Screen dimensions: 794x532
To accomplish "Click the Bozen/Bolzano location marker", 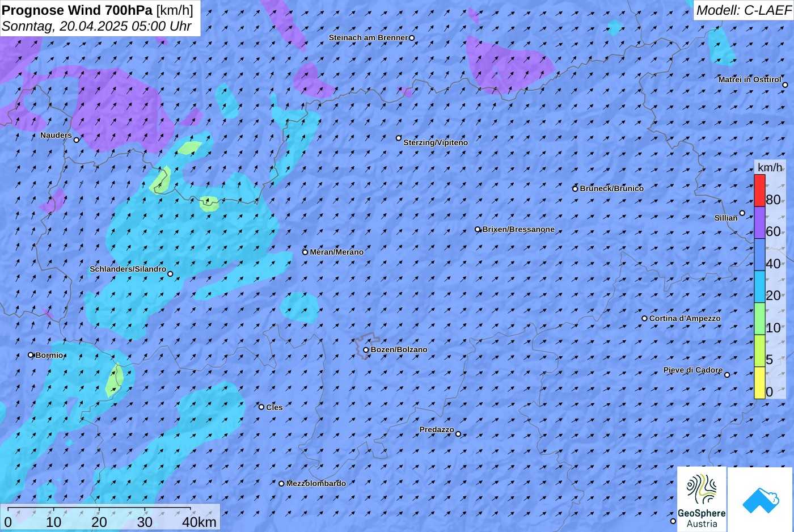I will coord(366,350).
